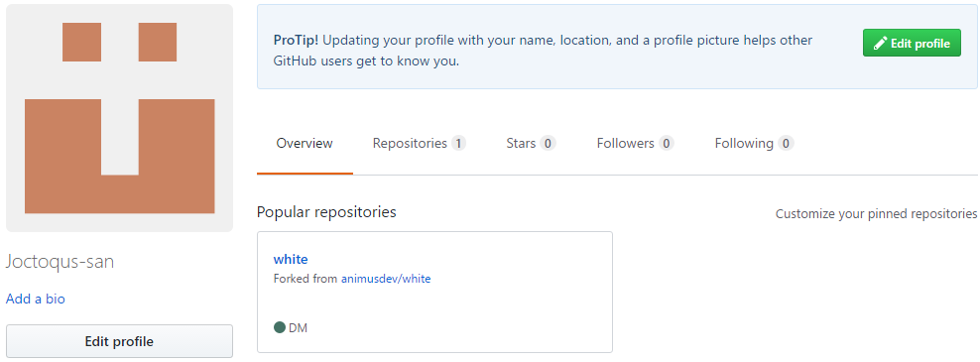Click the Stars count badge 0
Image resolution: width=980 pixels, height=362 pixels.
549,143
